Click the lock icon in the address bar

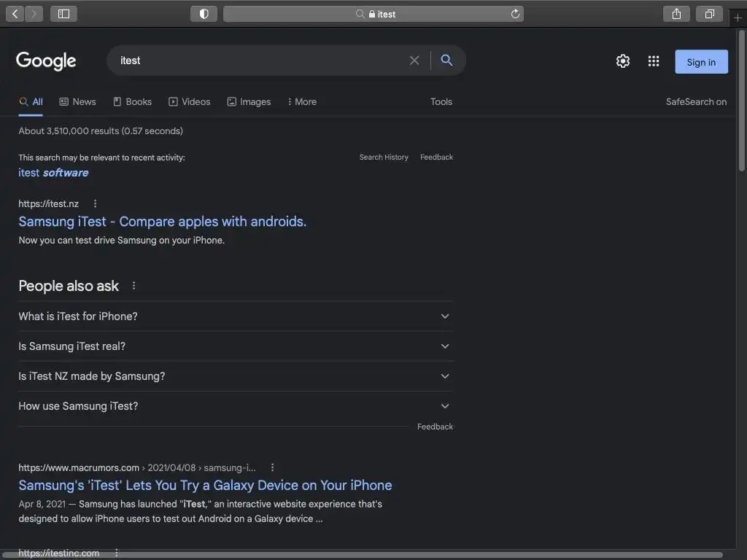click(x=372, y=14)
